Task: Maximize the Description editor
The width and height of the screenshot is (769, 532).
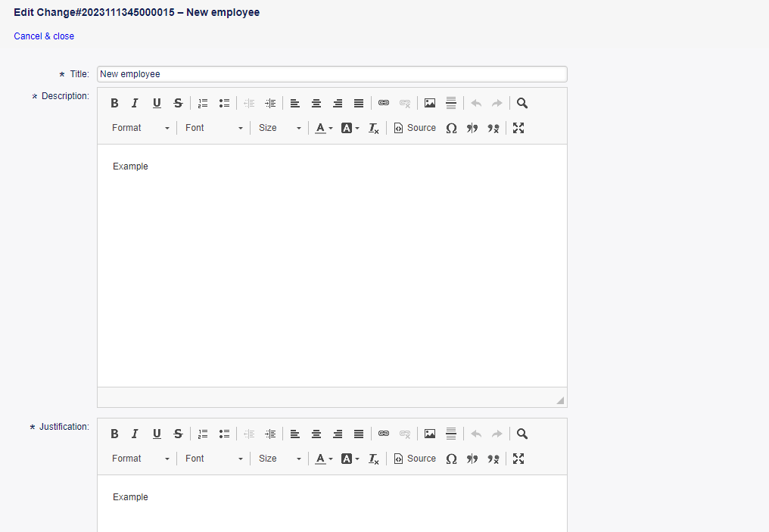Action: (x=518, y=129)
